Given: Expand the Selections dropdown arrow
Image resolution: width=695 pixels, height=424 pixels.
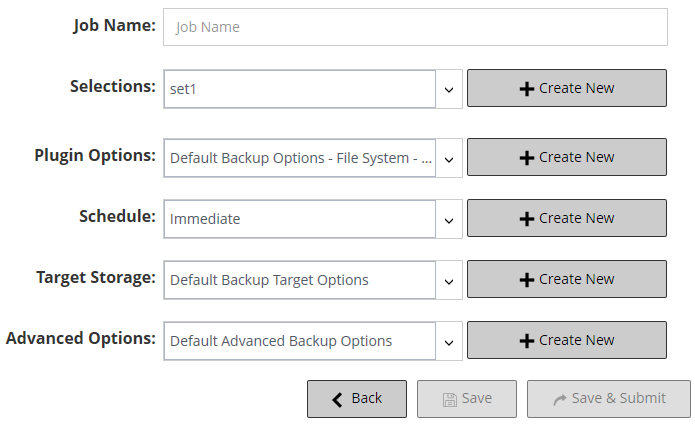Looking at the screenshot, I should [x=449, y=89].
